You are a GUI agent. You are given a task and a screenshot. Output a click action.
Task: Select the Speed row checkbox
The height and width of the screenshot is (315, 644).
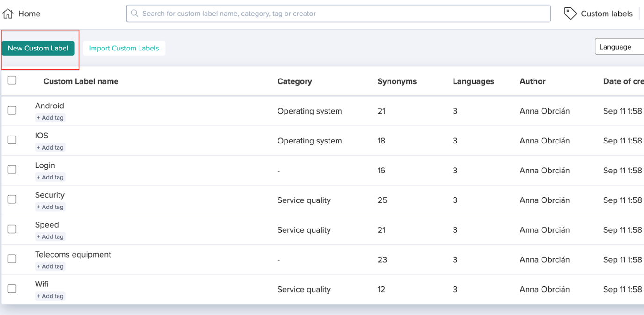12,229
